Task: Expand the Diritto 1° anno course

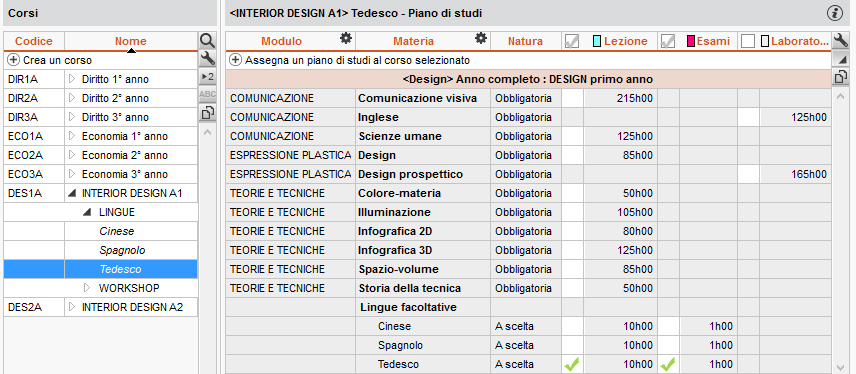Action: pos(72,79)
